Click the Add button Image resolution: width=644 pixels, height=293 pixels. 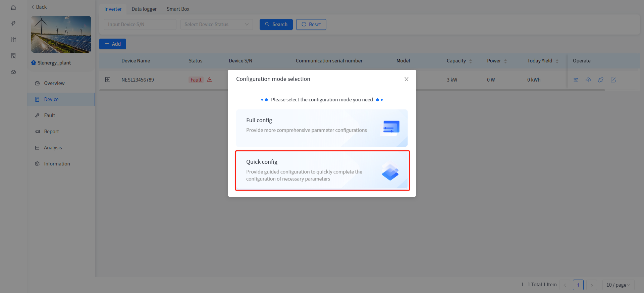[113, 44]
